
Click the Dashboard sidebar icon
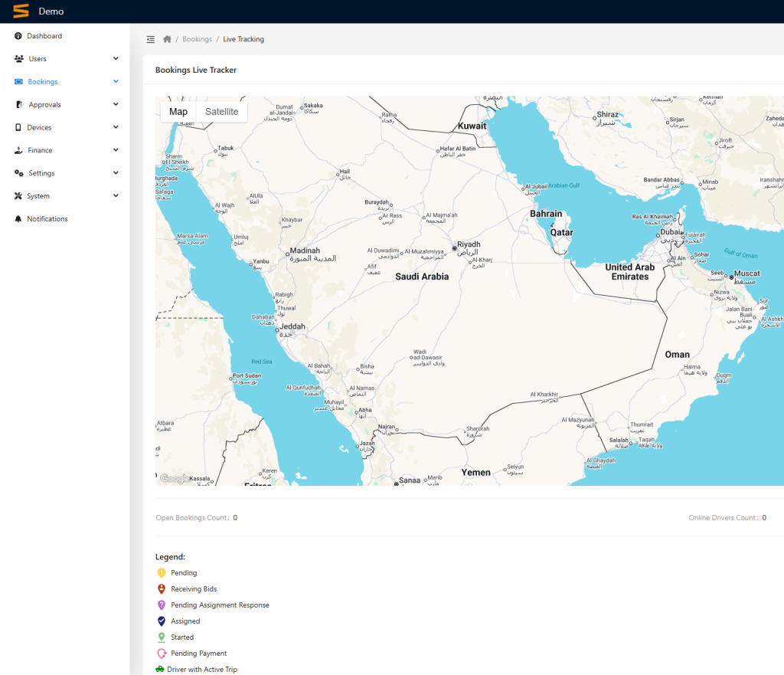pyautogui.click(x=18, y=36)
